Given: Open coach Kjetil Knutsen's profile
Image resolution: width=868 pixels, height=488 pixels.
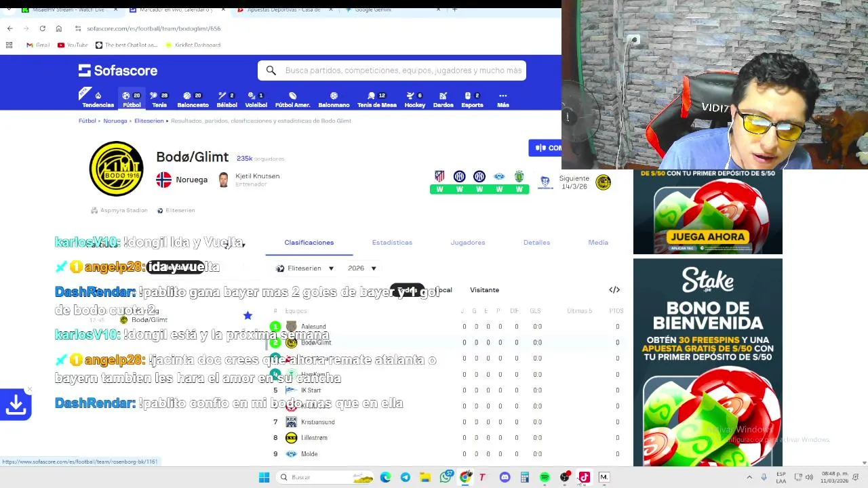Looking at the screenshot, I should pos(248,180).
